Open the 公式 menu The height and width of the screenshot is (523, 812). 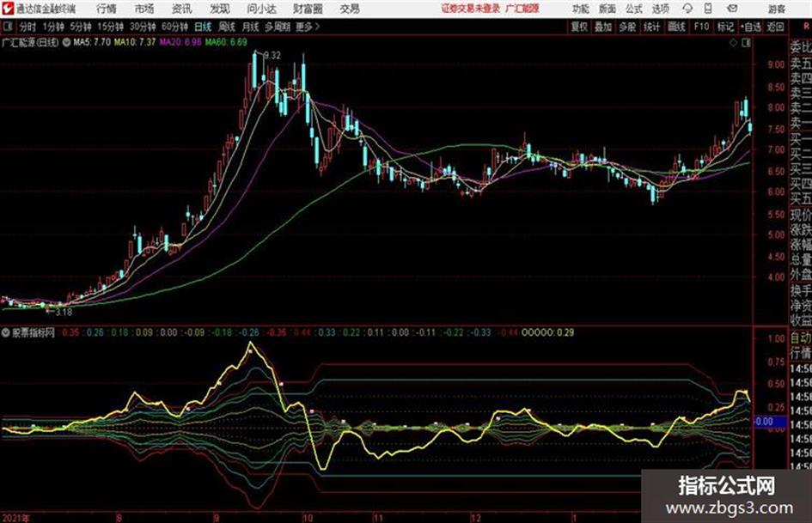pos(634,9)
